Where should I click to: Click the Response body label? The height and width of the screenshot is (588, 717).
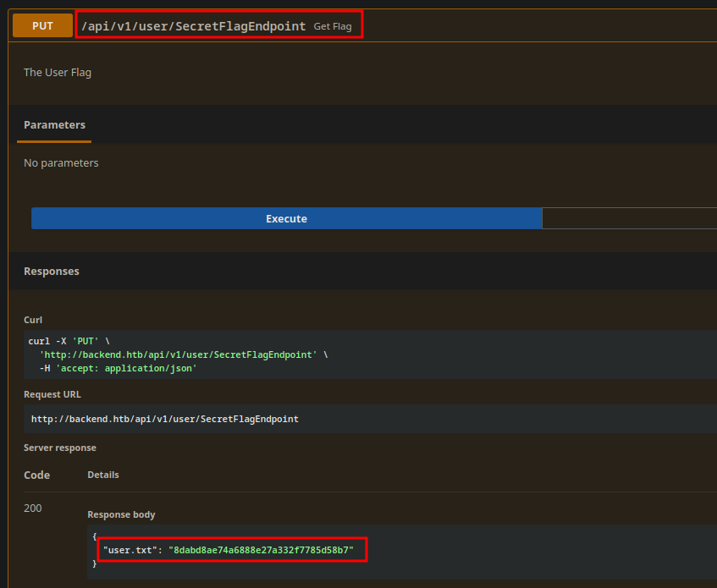(121, 514)
